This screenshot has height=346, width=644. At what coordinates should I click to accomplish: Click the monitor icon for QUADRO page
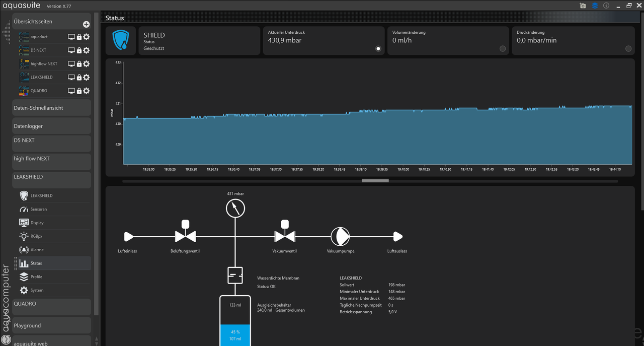pos(71,91)
